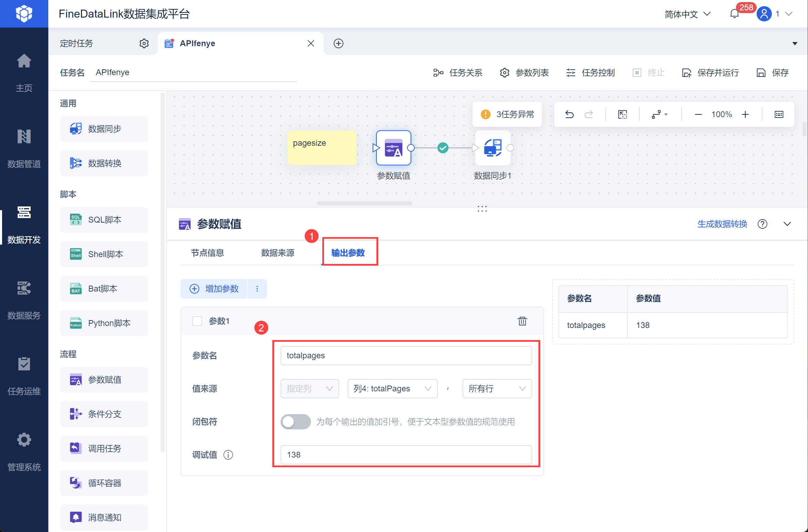808x532 pixels.
Task: Open help question mark icon
Action: tap(762, 224)
